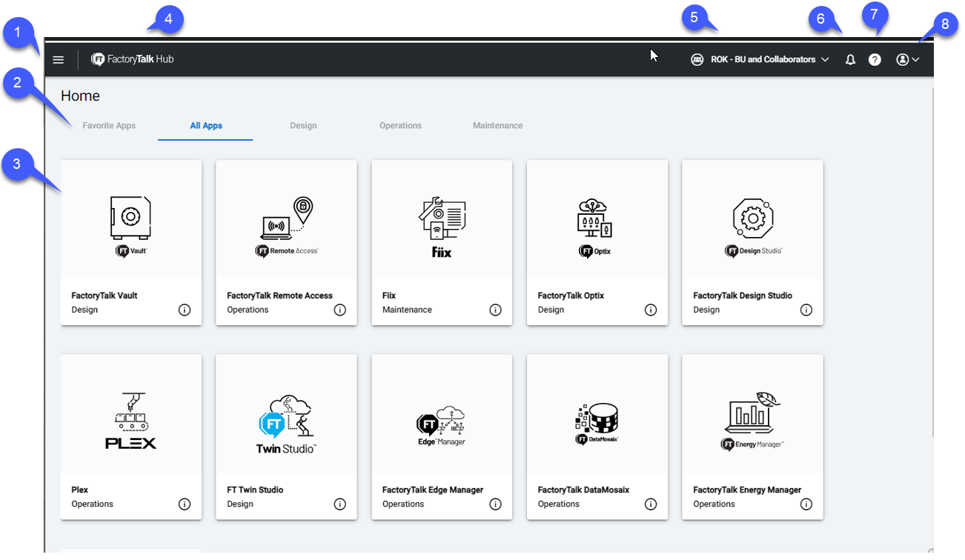This screenshot has width=965, height=560.
Task: Click the FactoryTalk DataMosaix title
Action: click(585, 490)
